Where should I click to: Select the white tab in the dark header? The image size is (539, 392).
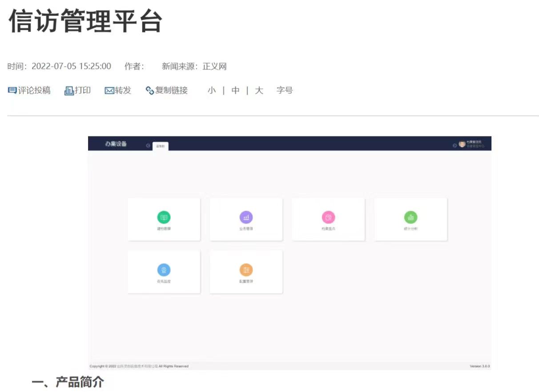160,146
